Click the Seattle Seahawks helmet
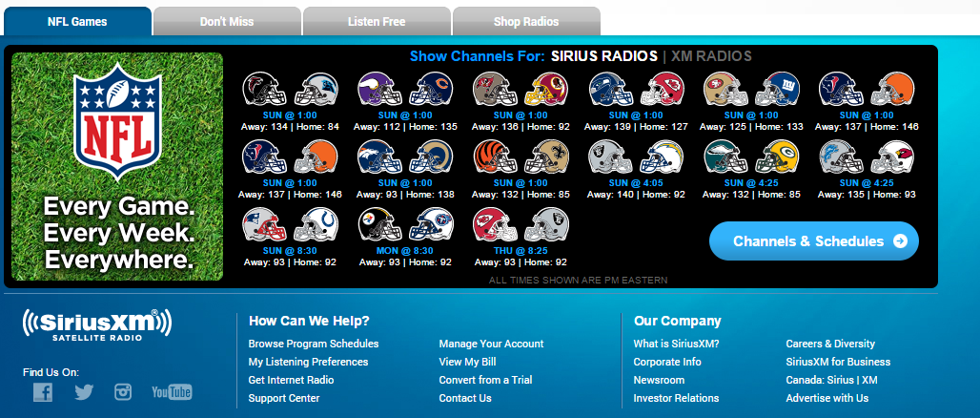Image resolution: width=980 pixels, height=418 pixels. 611,90
